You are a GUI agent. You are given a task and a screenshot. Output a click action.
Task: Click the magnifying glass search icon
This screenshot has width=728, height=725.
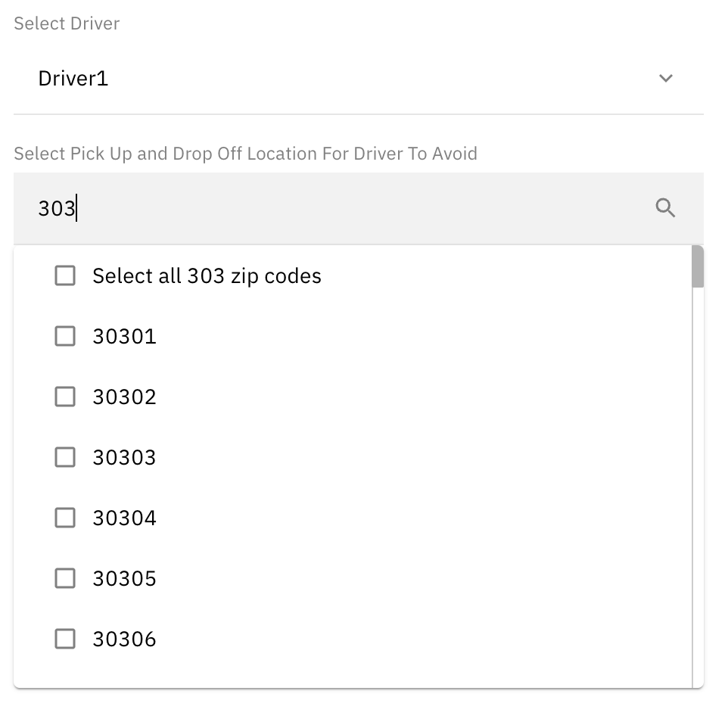pyautogui.click(x=665, y=207)
